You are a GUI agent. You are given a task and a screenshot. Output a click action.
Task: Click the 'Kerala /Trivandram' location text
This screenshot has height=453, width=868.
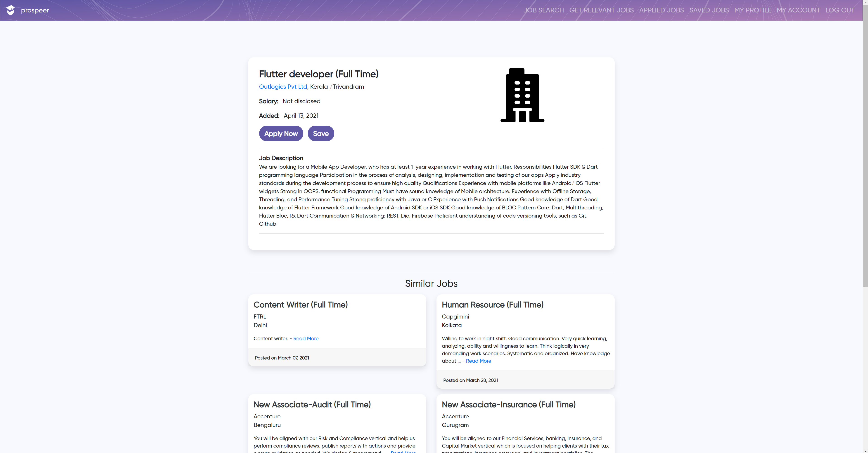click(x=337, y=87)
